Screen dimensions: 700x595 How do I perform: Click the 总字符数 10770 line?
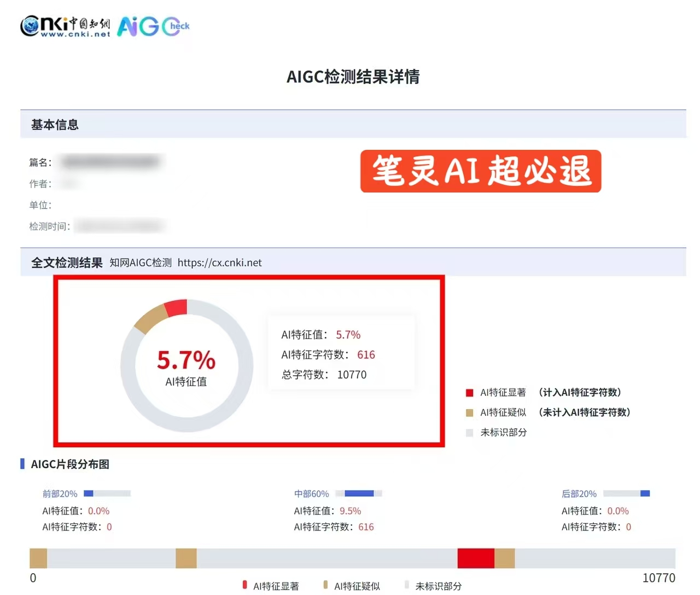324,375
